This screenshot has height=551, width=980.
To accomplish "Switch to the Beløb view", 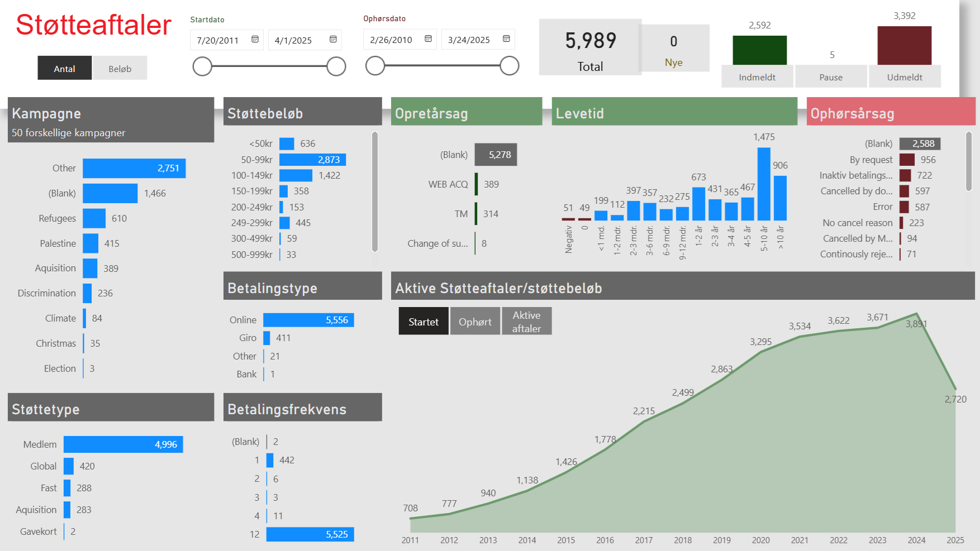I will click(x=120, y=68).
